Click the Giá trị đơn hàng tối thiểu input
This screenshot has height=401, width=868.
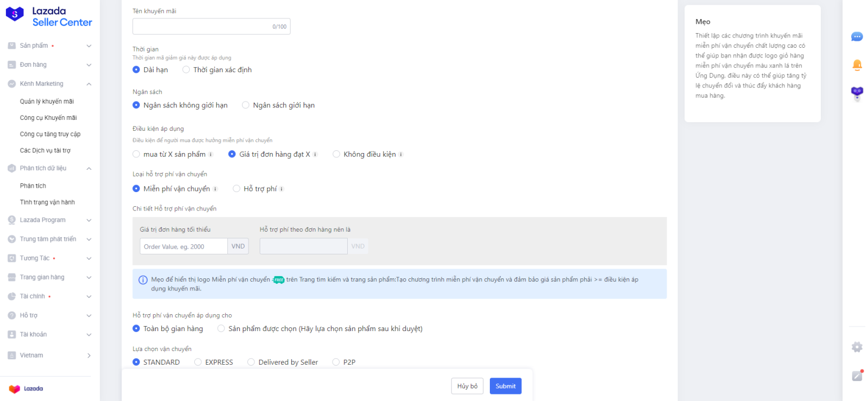pyautogui.click(x=183, y=246)
